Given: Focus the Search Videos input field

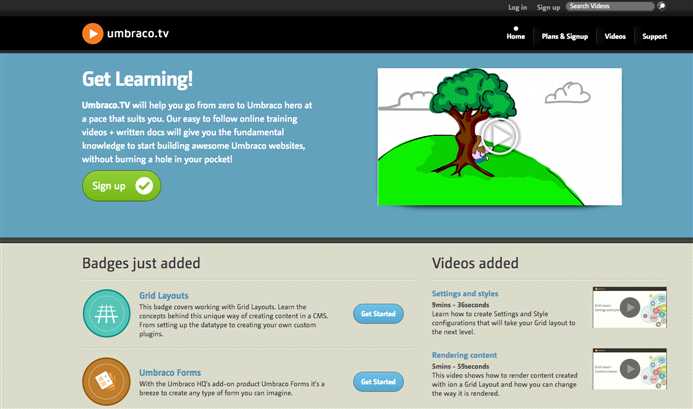Looking at the screenshot, I should (x=610, y=6).
